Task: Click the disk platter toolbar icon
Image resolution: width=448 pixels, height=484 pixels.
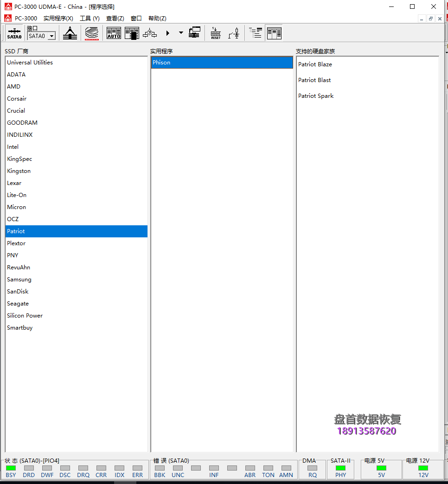Action: click(92, 33)
